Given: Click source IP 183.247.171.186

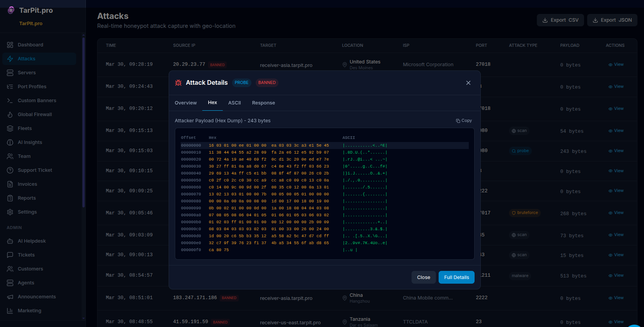Looking at the screenshot, I should 195,298.
